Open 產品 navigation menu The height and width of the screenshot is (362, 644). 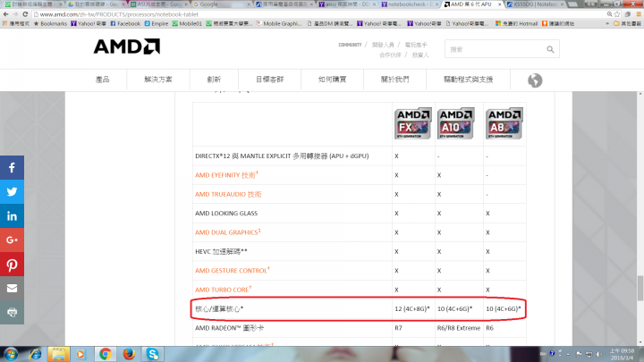pos(102,80)
